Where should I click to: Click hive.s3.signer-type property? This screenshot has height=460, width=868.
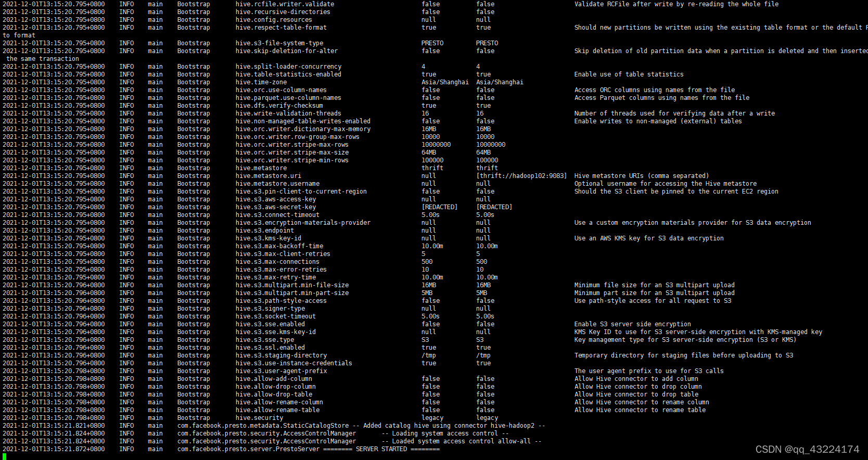pyautogui.click(x=270, y=309)
